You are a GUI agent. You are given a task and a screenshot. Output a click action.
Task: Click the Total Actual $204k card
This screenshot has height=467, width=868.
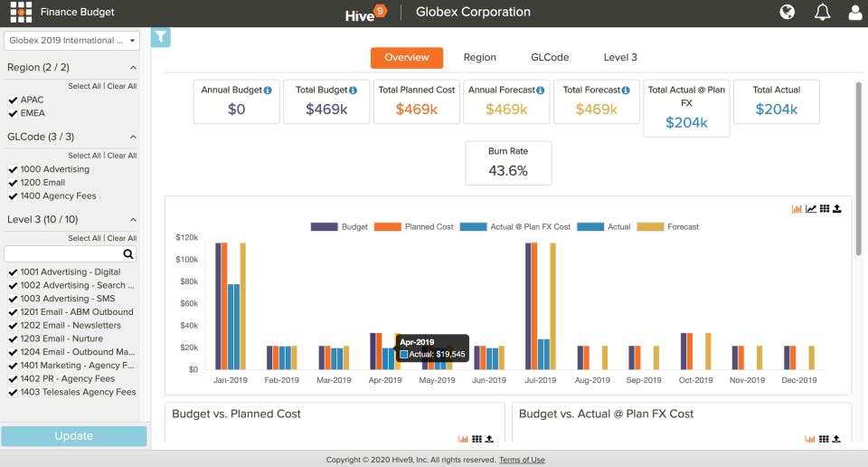pyautogui.click(x=776, y=102)
